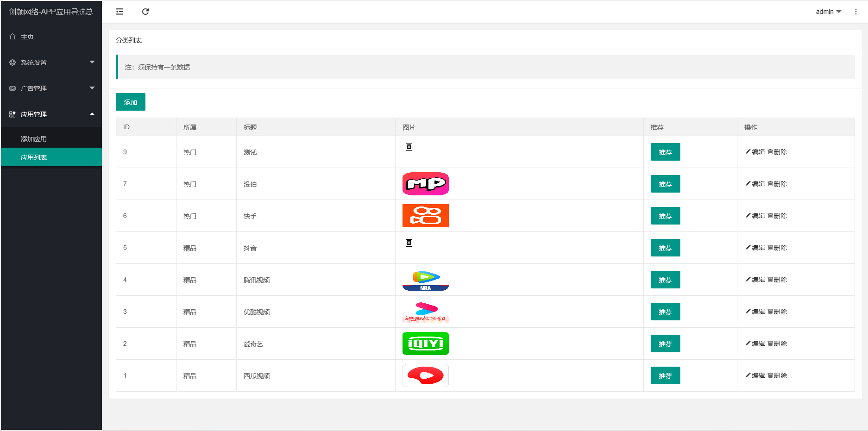Click the trash delete icon for 西瓜视频
The height and width of the screenshot is (431, 868).
click(x=770, y=375)
